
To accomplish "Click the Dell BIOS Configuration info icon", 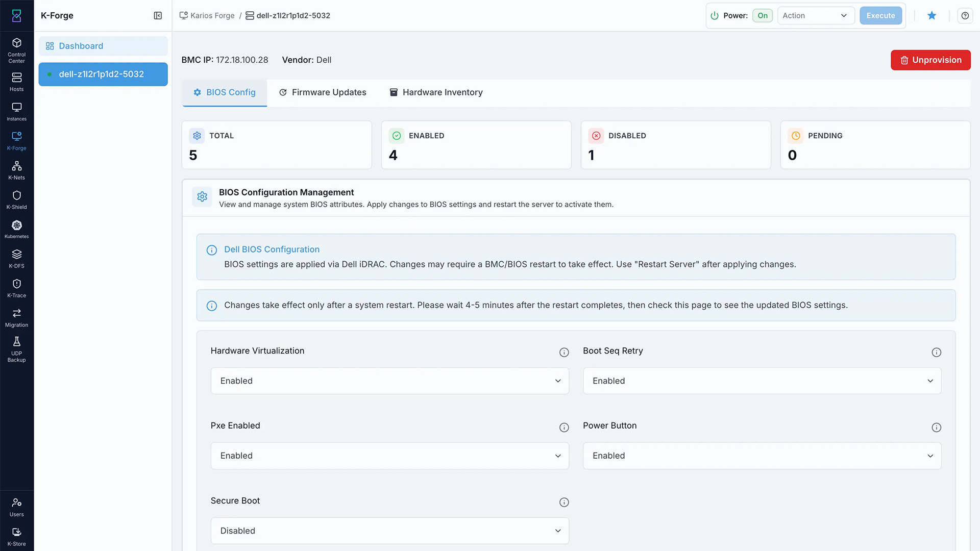I will (x=212, y=250).
